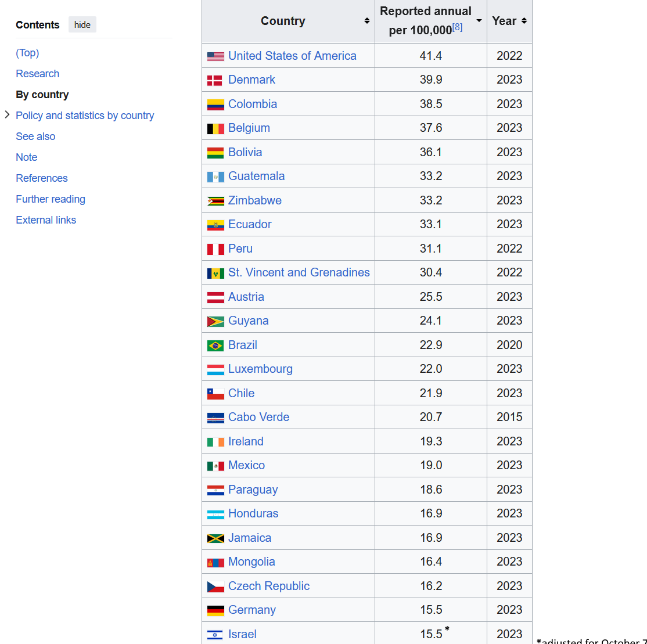Click the Austria flag icon

(215, 297)
